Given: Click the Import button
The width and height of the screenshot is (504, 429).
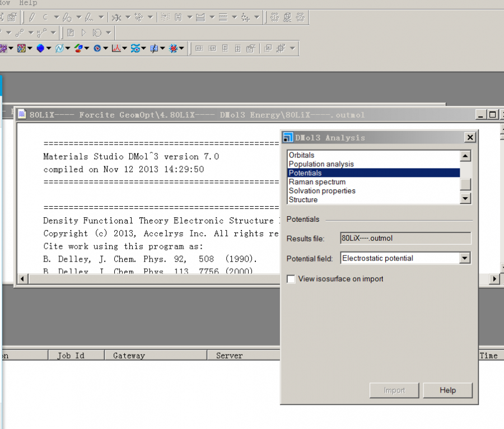Looking at the screenshot, I should (x=394, y=390).
